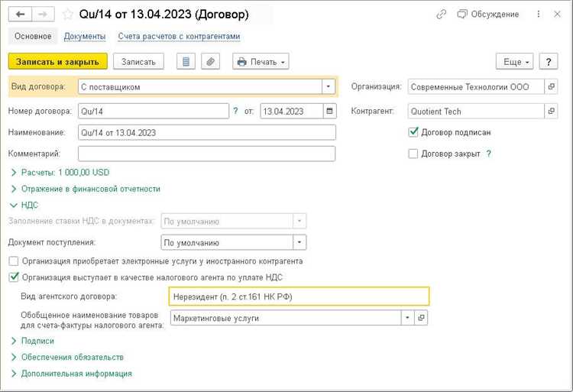Click the Записать button
The image size is (573, 392).
click(138, 62)
